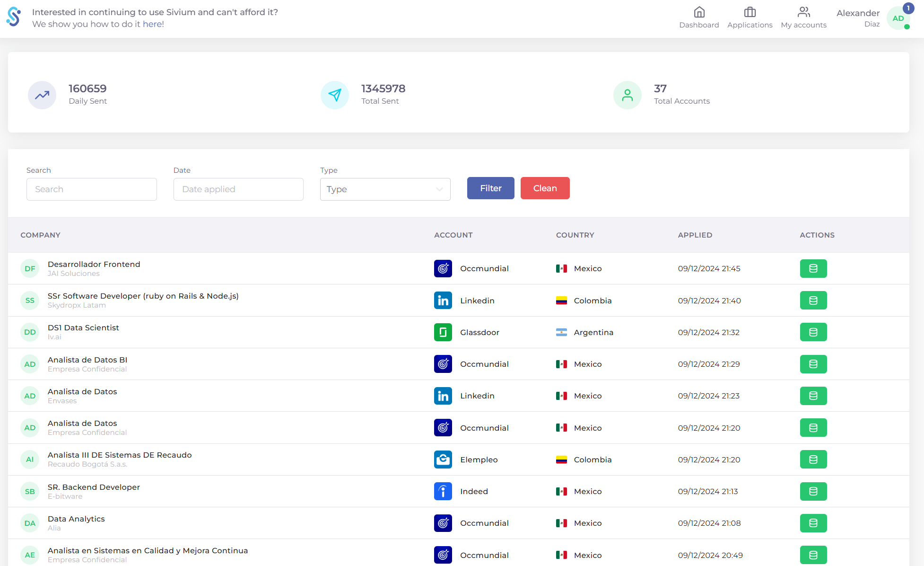Open details for SSr Software Developer application
Viewport: 924px width, 566px height.
coord(813,301)
